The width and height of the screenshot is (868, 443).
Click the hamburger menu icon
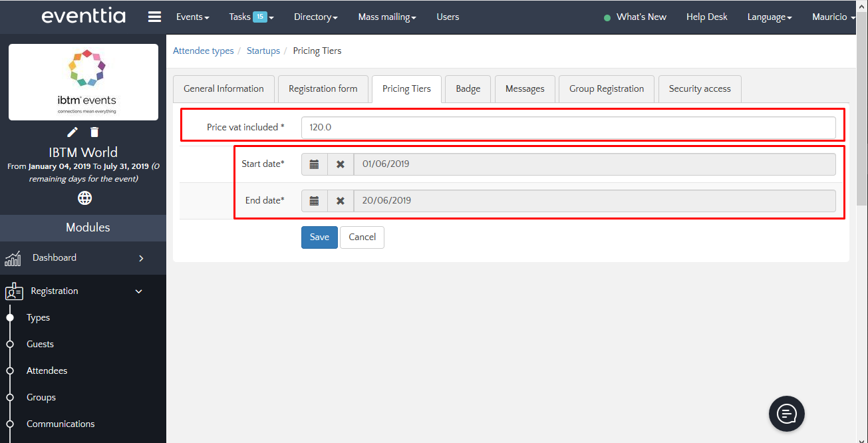click(154, 17)
